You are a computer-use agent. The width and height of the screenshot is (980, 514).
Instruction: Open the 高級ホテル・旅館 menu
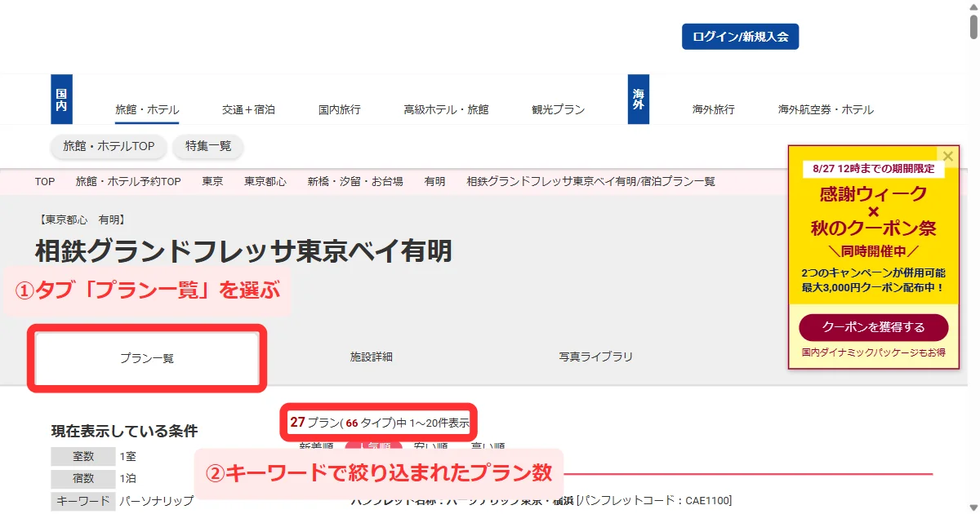point(446,109)
